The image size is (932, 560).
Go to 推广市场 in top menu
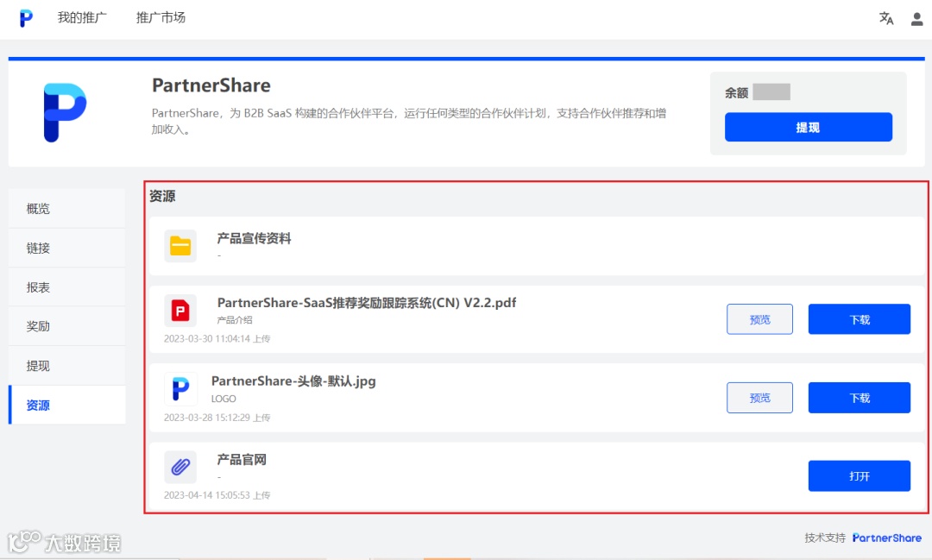tap(161, 18)
